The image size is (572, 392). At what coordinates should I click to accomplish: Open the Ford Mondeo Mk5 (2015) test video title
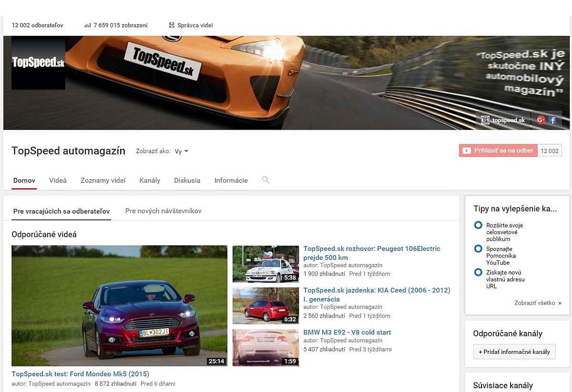coord(80,374)
